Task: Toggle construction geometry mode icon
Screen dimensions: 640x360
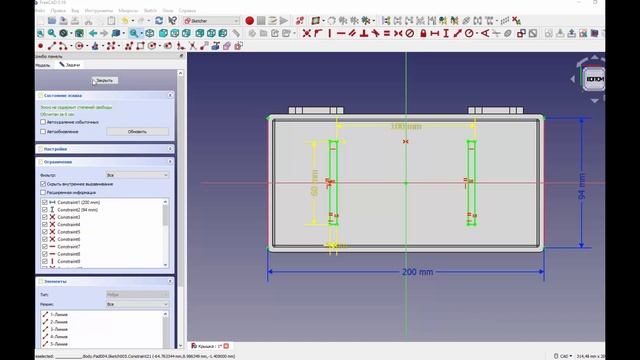Action: pos(238,46)
